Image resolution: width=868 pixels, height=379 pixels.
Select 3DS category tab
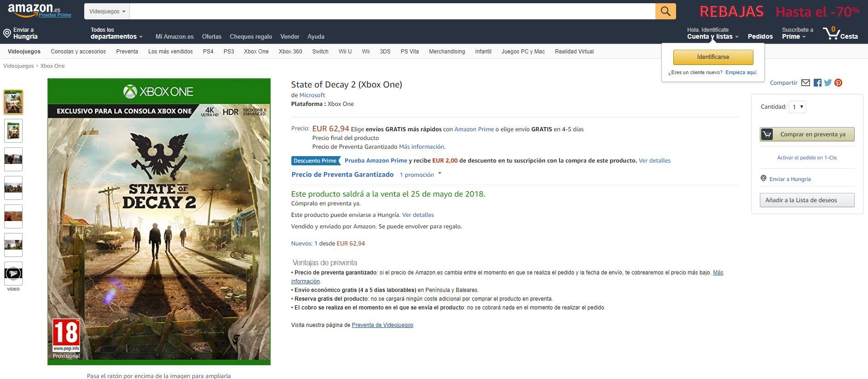pyautogui.click(x=385, y=52)
